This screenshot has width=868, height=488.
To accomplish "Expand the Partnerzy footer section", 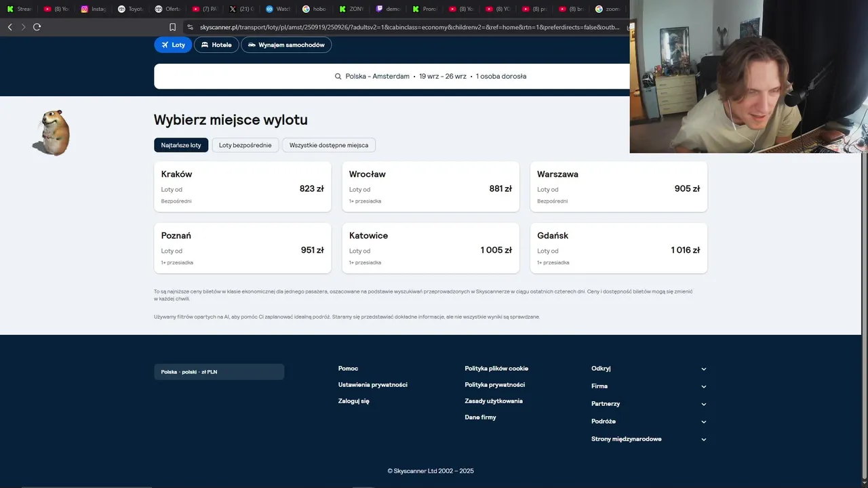I will click(649, 404).
